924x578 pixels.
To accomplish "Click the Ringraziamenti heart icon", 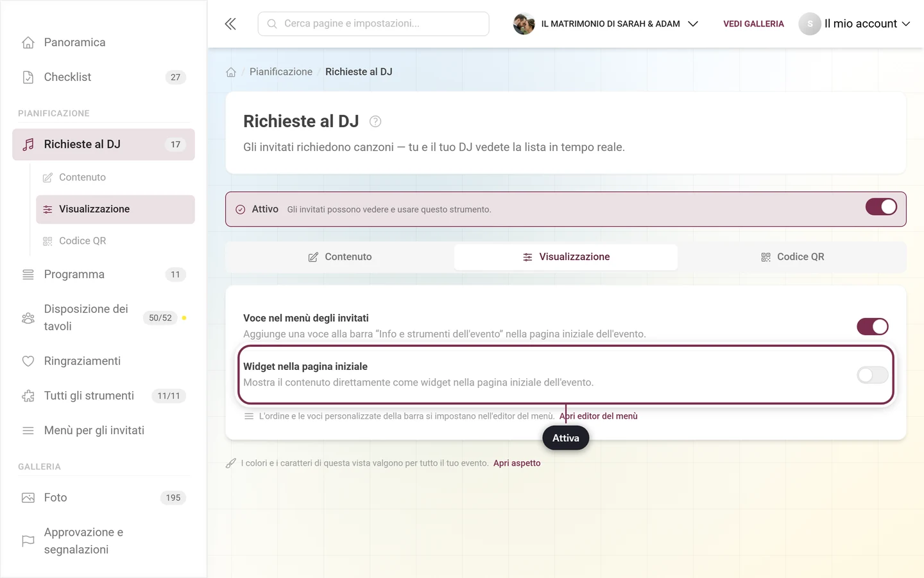I will 28,361.
